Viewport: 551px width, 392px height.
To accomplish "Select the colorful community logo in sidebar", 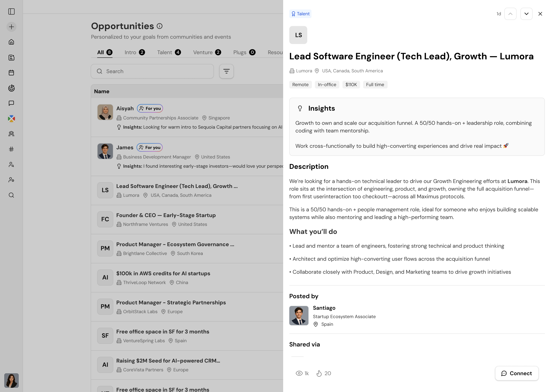I will (x=11, y=118).
